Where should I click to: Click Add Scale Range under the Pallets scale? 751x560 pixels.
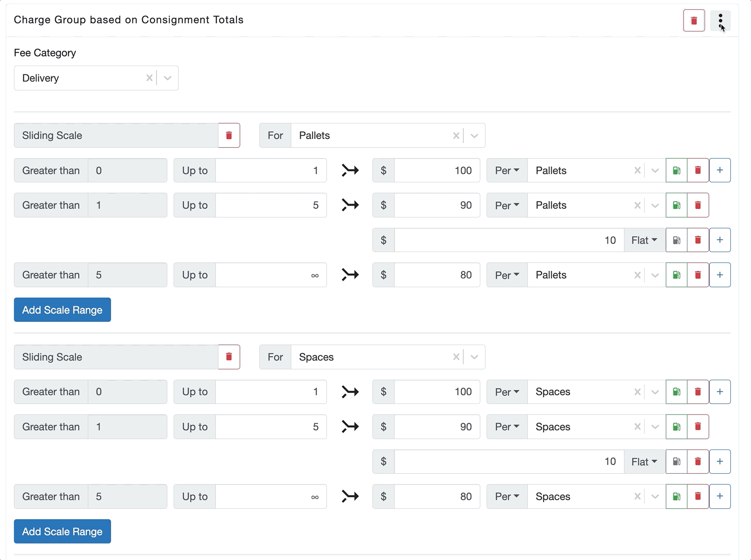tap(62, 310)
